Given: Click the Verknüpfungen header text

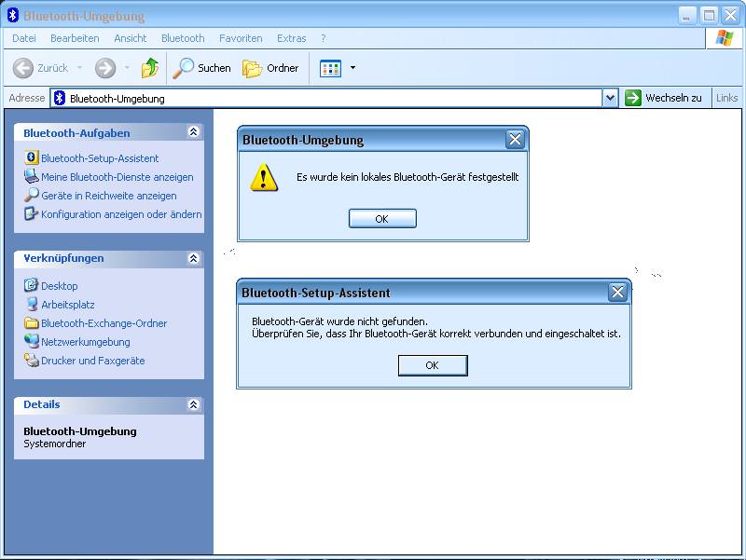Looking at the screenshot, I should pyautogui.click(x=63, y=258).
